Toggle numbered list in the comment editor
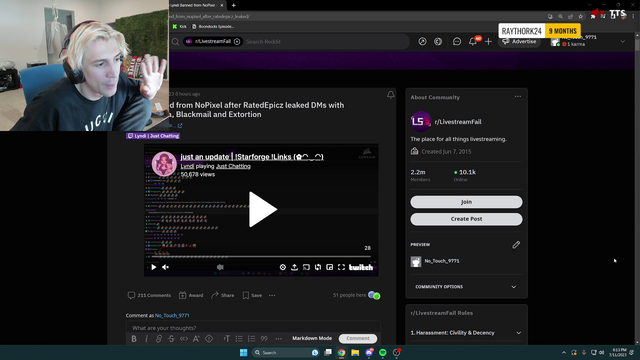Screen dimensions: 640x360 click(251, 338)
